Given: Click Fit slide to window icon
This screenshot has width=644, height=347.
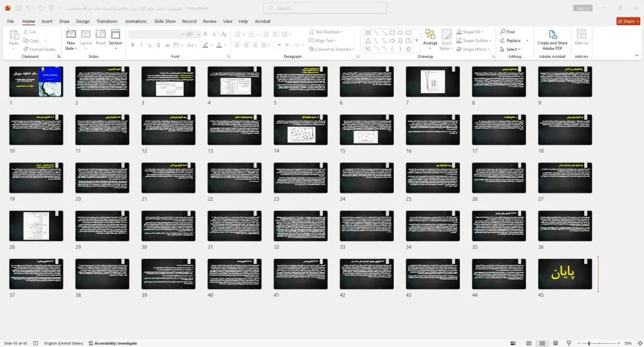Looking at the screenshot, I should pos(640,343).
